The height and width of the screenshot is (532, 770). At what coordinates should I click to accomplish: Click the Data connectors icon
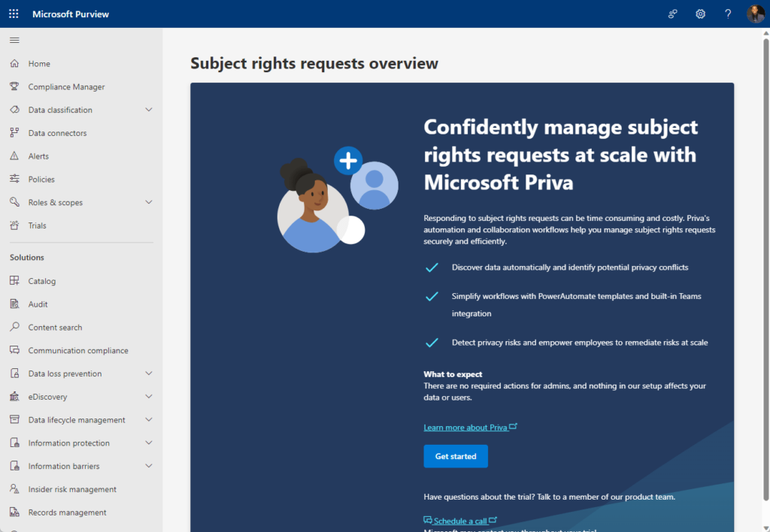pos(15,132)
